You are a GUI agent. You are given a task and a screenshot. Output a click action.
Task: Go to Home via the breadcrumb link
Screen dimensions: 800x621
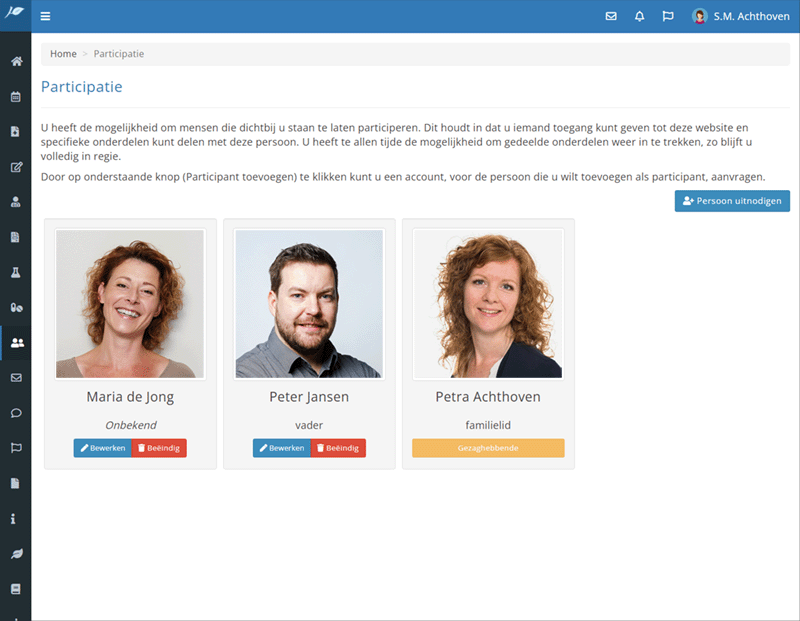click(63, 53)
